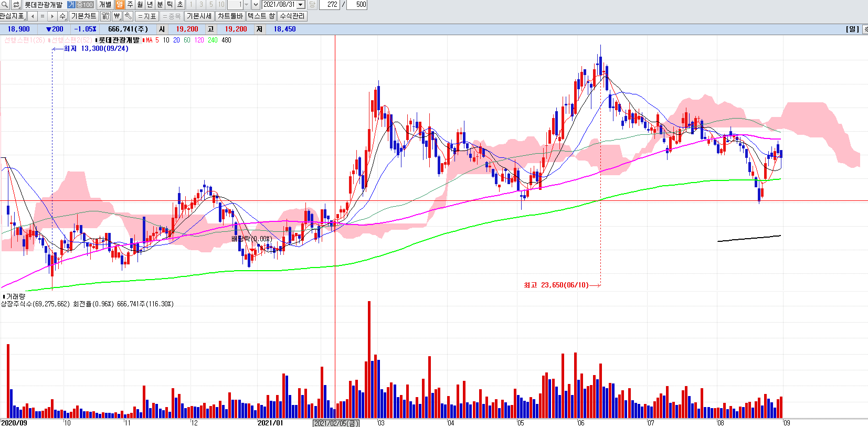
Task: Click the low price 18,450 value
Action: [284, 29]
